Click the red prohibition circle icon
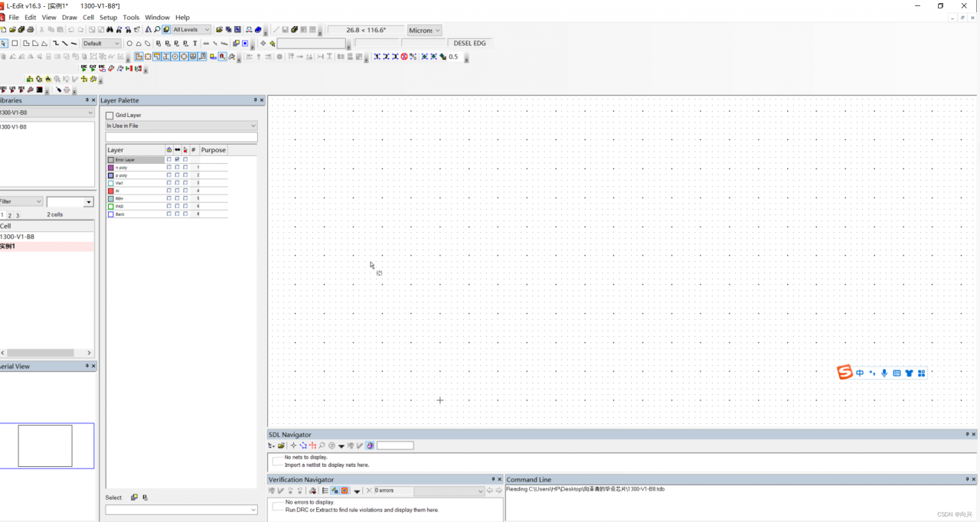980x522 pixels. pos(404,57)
